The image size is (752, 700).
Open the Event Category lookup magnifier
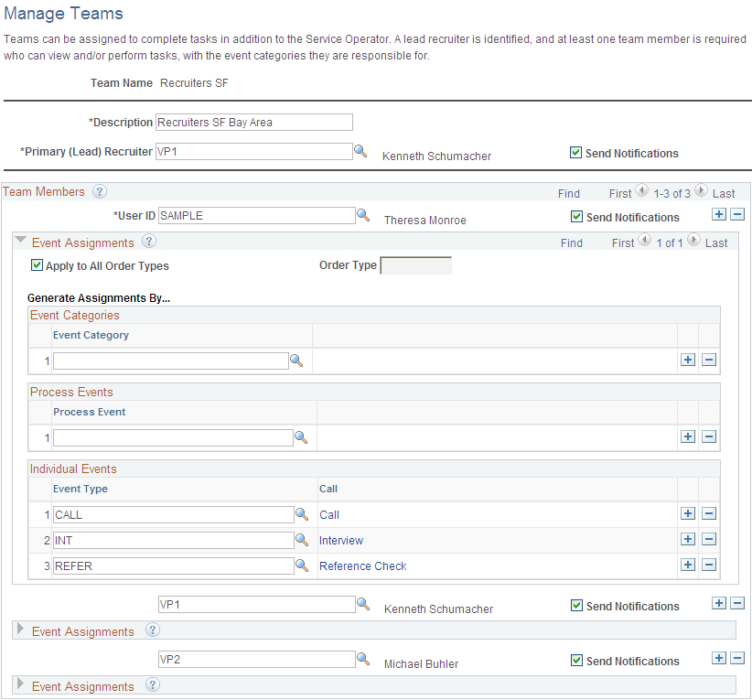click(x=296, y=361)
